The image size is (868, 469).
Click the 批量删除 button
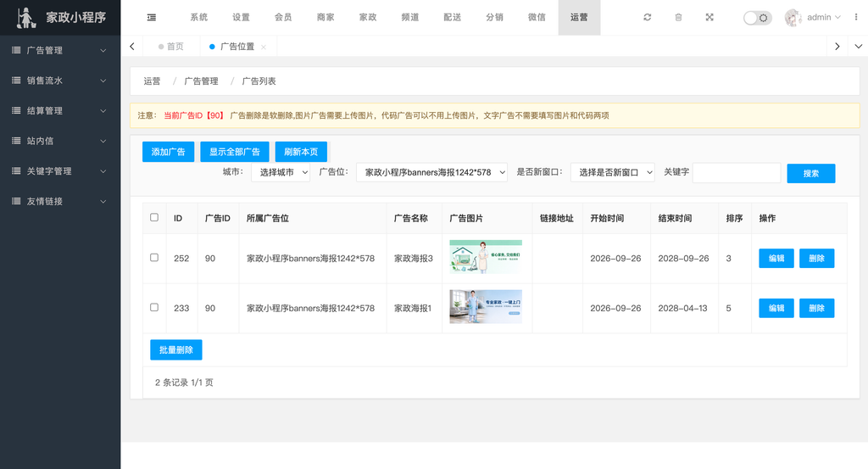pos(176,350)
